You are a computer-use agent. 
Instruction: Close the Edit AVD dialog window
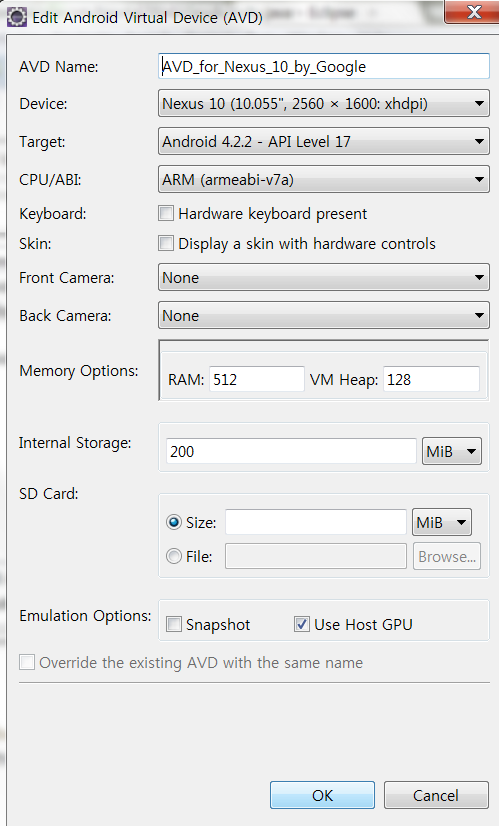[471, 12]
